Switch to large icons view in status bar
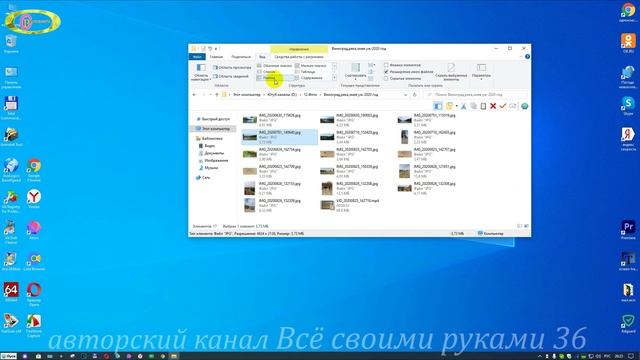Screen dimensions: 640x360 pyautogui.click(x=526, y=226)
